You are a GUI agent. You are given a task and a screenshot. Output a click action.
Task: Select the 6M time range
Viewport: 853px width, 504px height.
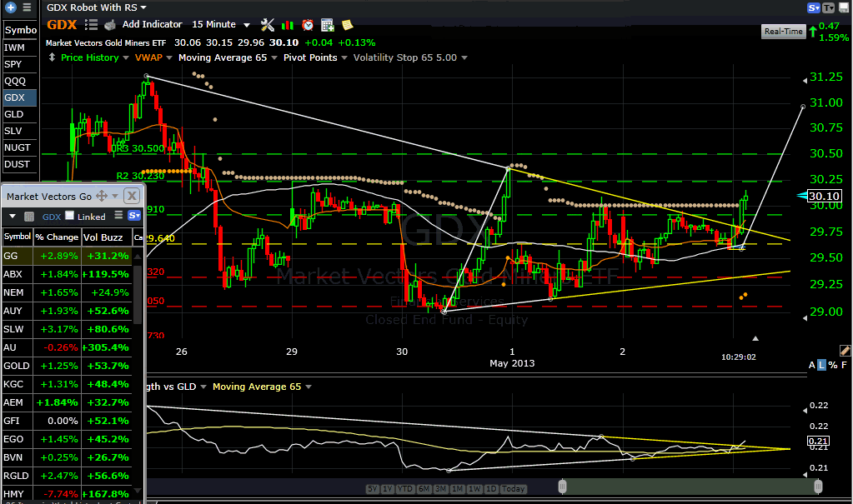(424, 489)
